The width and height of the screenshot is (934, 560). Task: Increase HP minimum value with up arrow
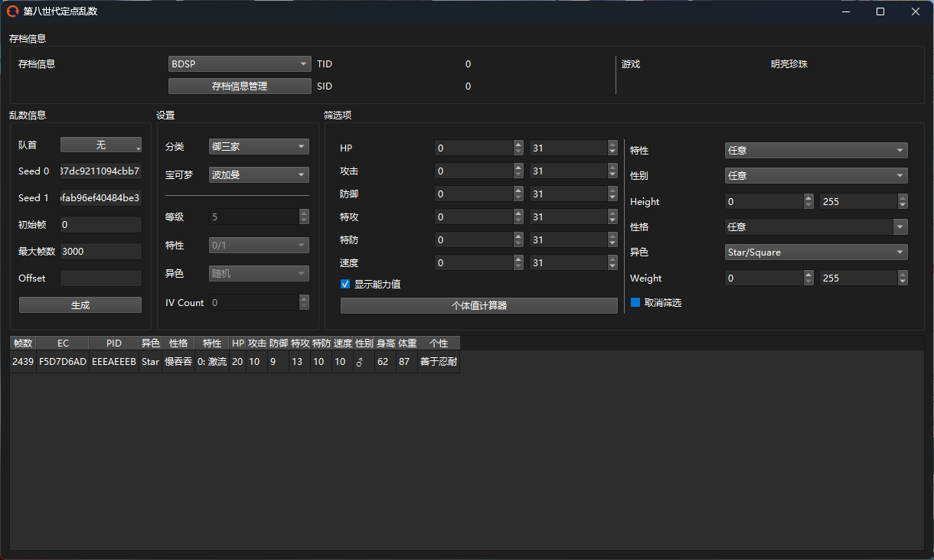tap(518, 145)
